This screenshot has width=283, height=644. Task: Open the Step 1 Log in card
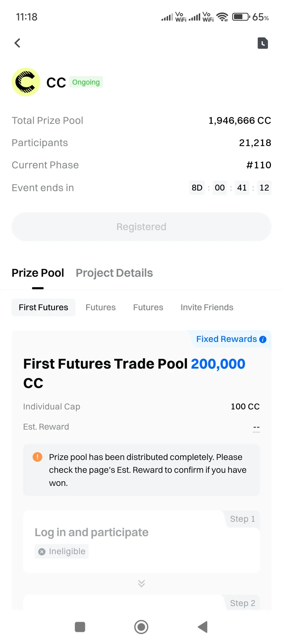pyautogui.click(x=141, y=541)
